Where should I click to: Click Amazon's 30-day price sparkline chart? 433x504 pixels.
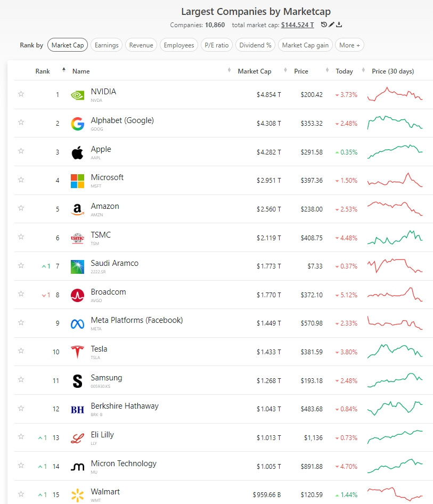click(x=395, y=209)
